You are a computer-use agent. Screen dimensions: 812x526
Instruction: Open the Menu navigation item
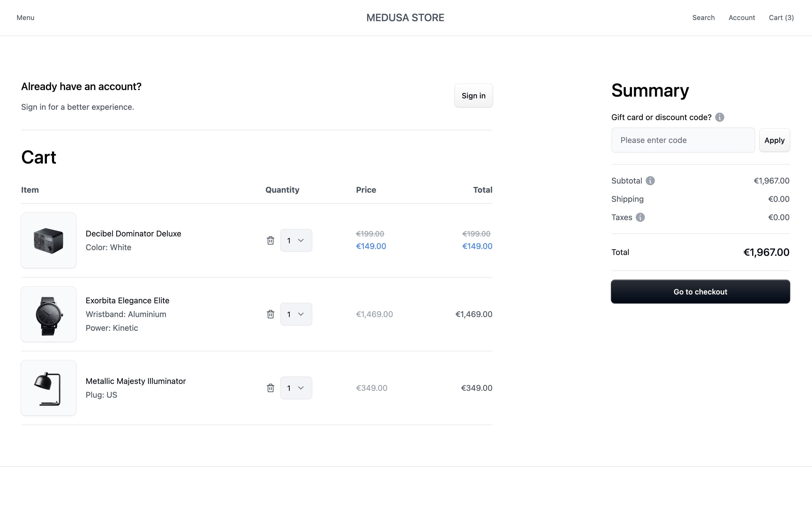(25, 17)
